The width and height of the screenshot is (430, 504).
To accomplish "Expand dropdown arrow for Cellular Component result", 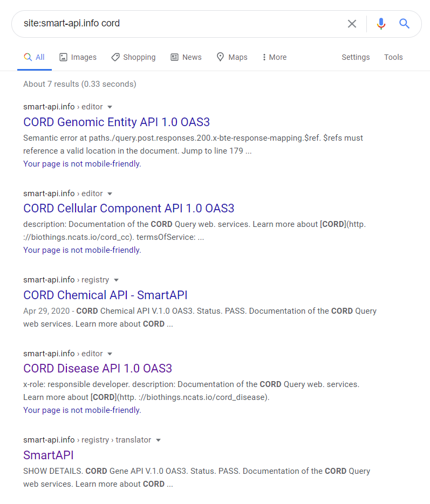I will 110,194.
